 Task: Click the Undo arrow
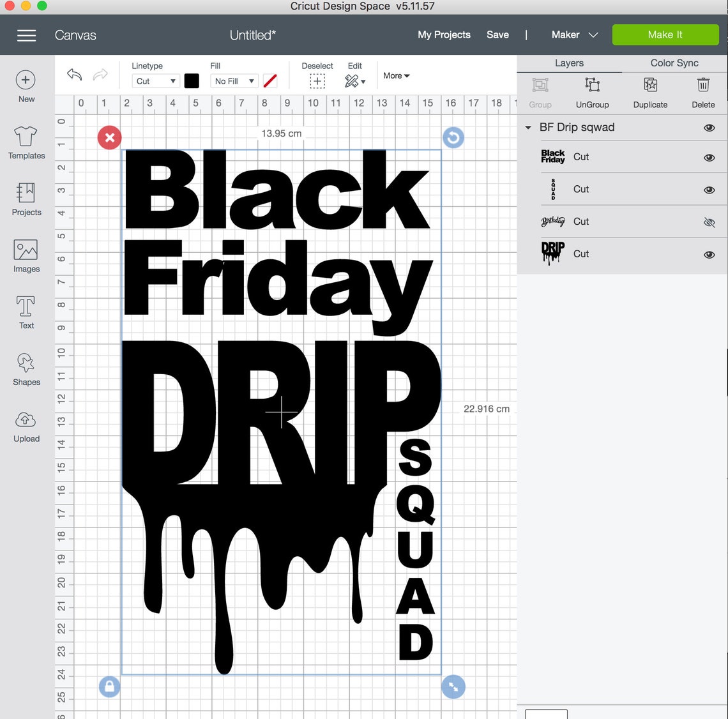tap(73, 75)
